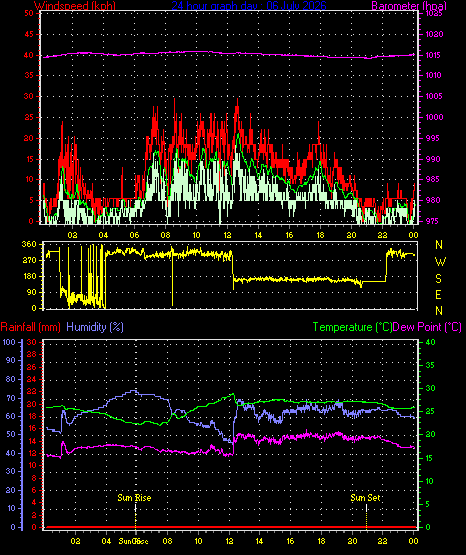This screenshot has height=555, width=466.
Task: Click the 1015 hpa barometer axis value
Action: (x=433, y=55)
